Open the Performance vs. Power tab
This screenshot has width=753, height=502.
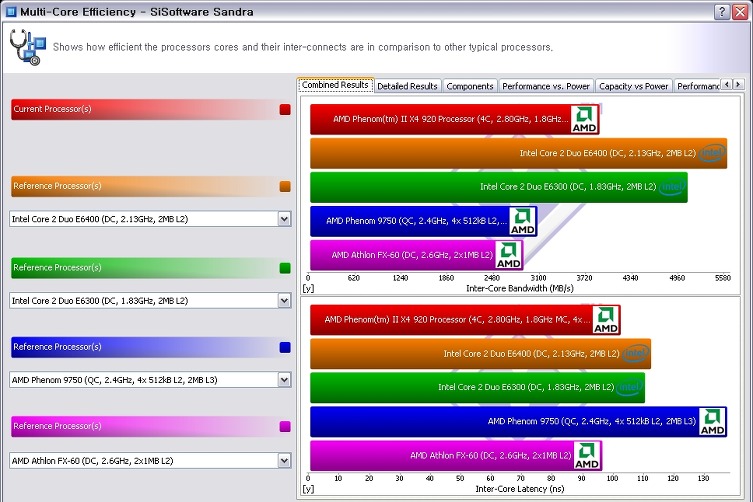[x=546, y=86]
